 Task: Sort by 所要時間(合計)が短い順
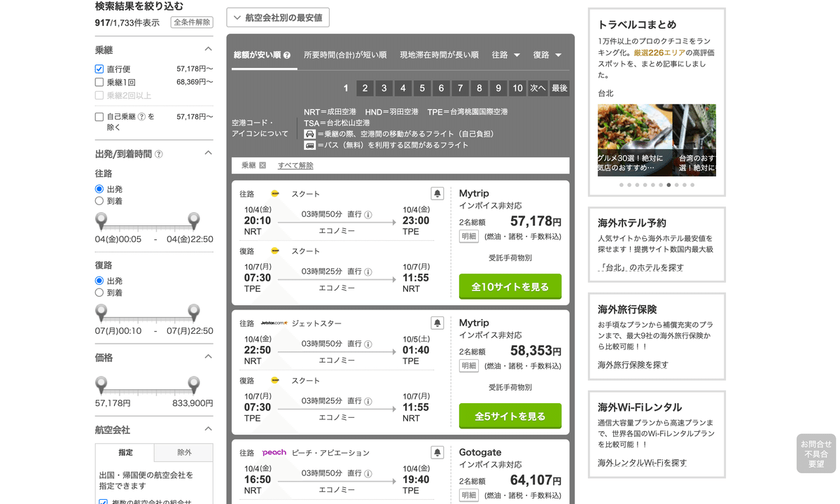click(x=345, y=55)
